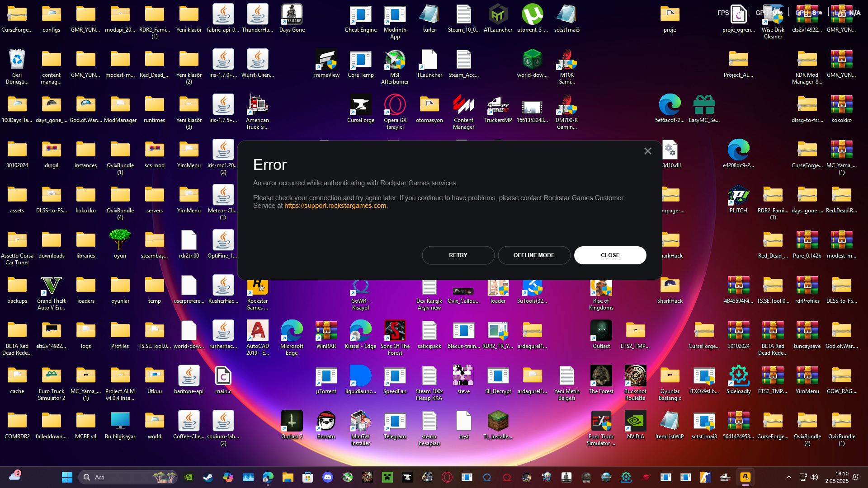Image resolution: width=868 pixels, height=488 pixels.
Task: Launch Euro Truck Simulator 2 folder icon
Action: coord(52,383)
